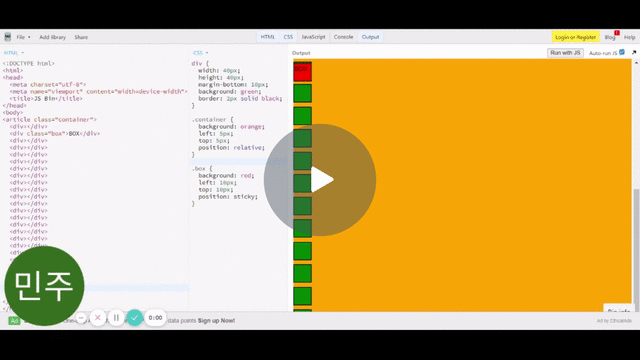Viewport: 640px width, 360px height.
Task: Click the Login or Register button
Action: point(576,37)
